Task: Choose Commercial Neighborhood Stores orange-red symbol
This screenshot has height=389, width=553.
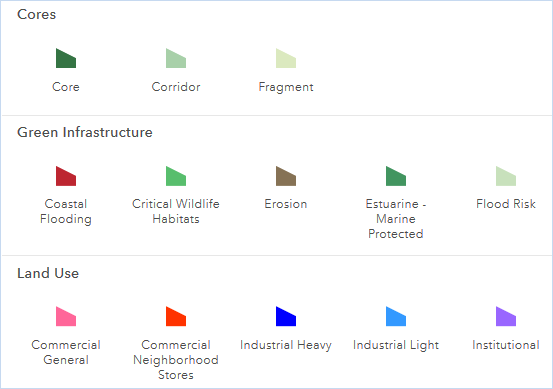Action: pyautogui.click(x=176, y=316)
